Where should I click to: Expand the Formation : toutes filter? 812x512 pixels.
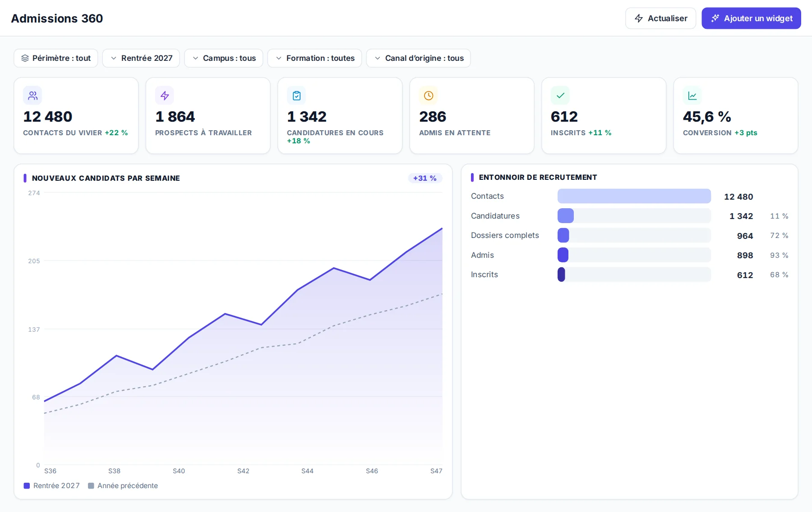[x=315, y=58]
